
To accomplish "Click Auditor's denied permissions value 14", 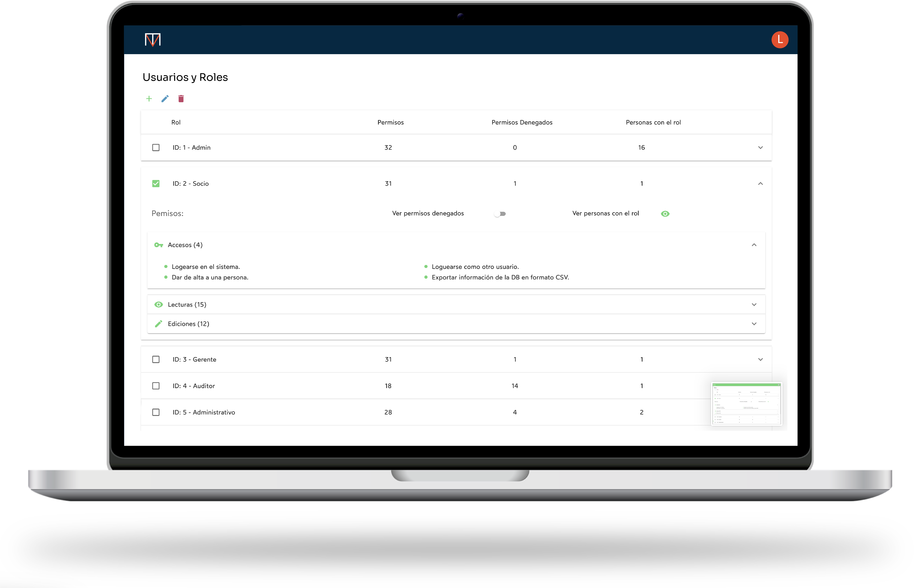I will (x=515, y=386).
